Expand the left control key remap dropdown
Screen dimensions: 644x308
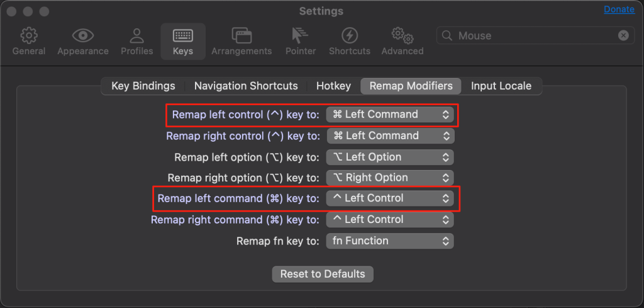click(390, 115)
